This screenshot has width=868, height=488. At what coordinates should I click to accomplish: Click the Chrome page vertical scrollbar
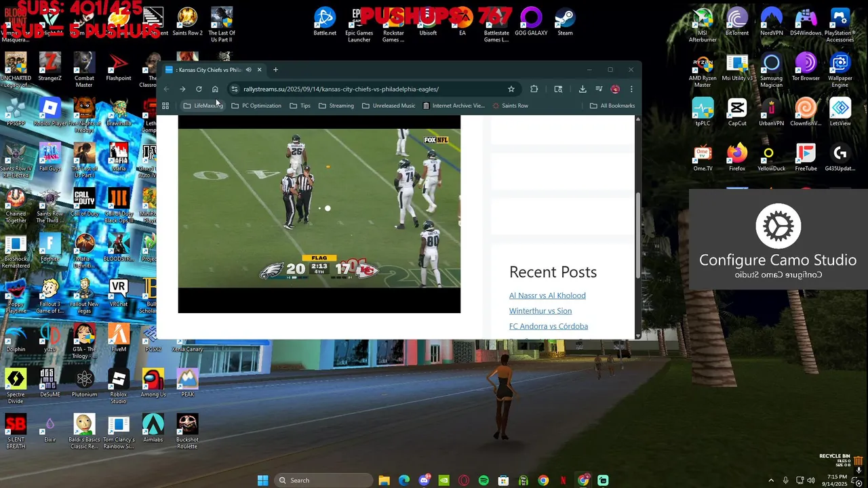pos(637,235)
